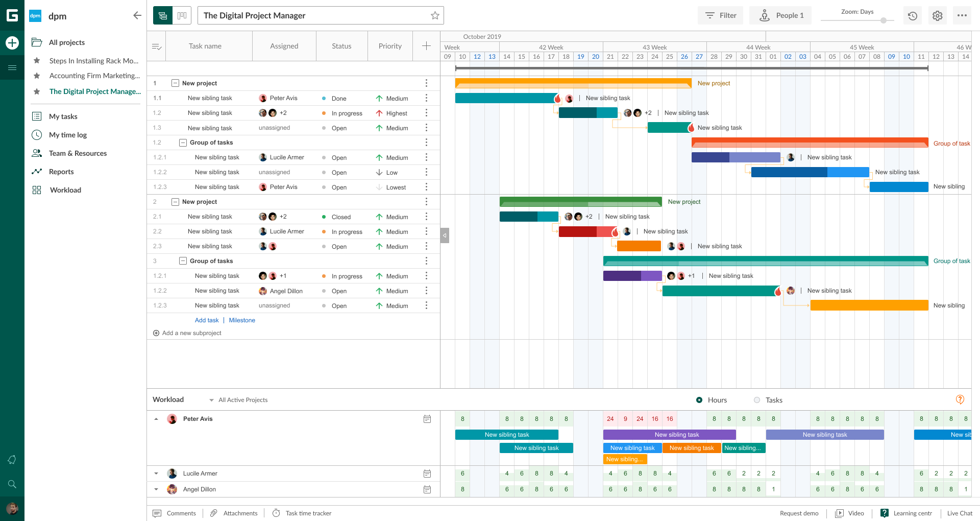Open workload help question mark icon
Screen dimensions: 980x521
pos(960,399)
